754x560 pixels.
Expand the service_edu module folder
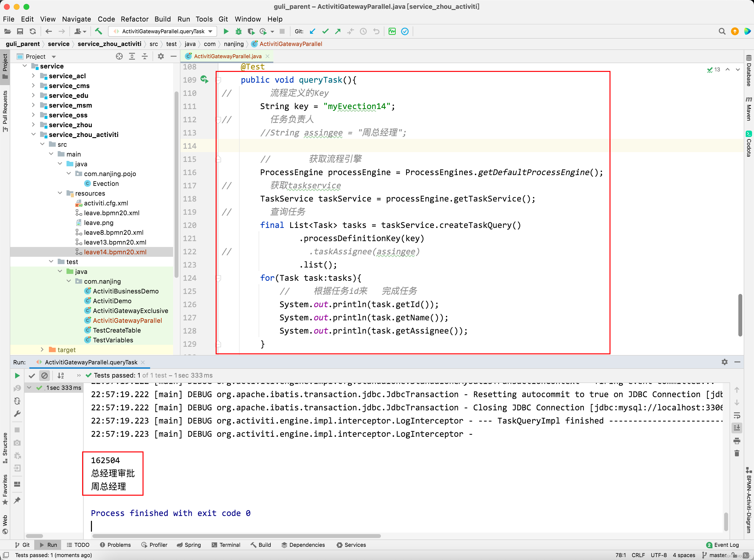(33, 96)
